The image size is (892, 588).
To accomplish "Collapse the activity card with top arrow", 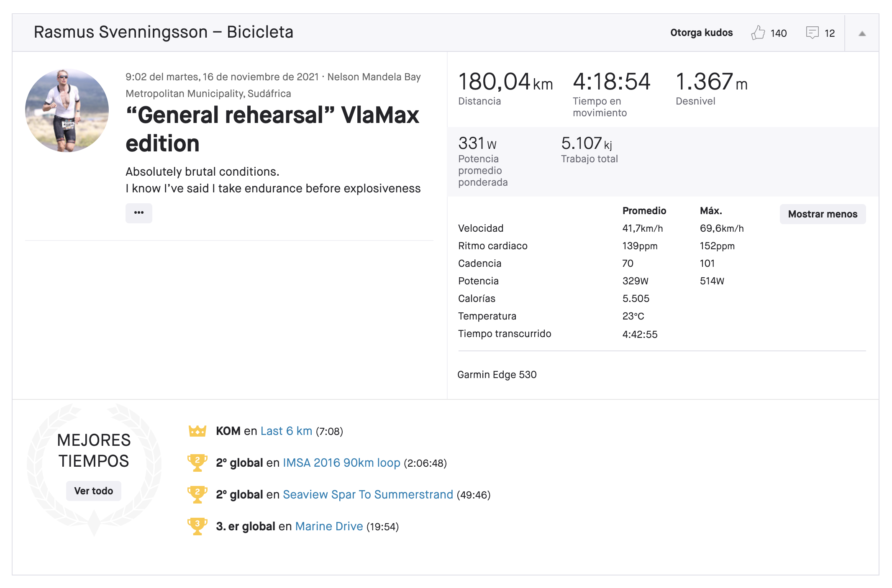I will click(862, 33).
